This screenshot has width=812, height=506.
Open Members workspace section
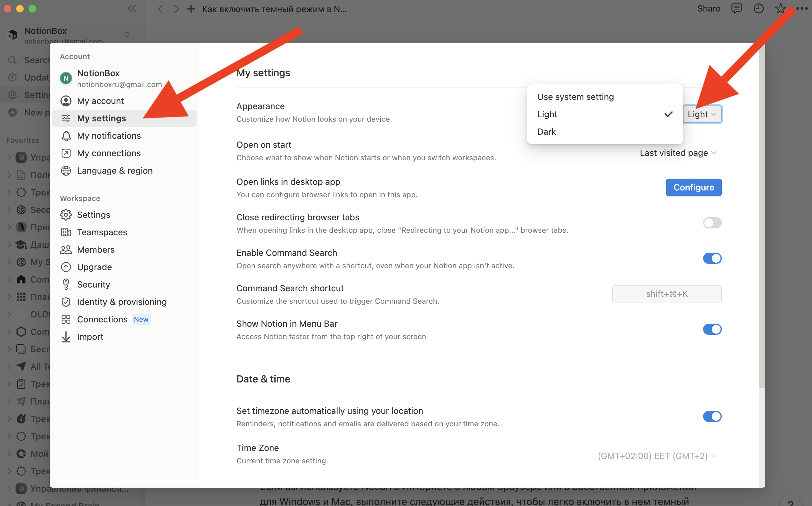(x=124, y=249)
